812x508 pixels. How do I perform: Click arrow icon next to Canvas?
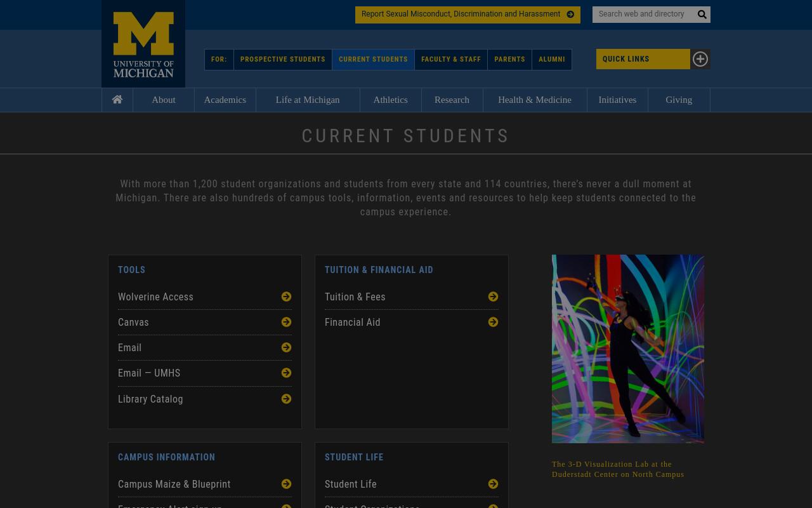[287, 322]
